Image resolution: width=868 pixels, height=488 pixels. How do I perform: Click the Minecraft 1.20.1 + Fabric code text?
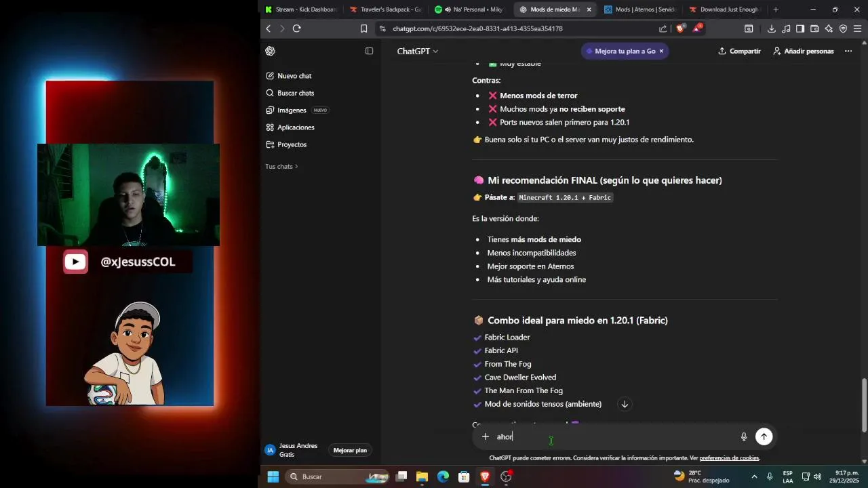coord(565,197)
